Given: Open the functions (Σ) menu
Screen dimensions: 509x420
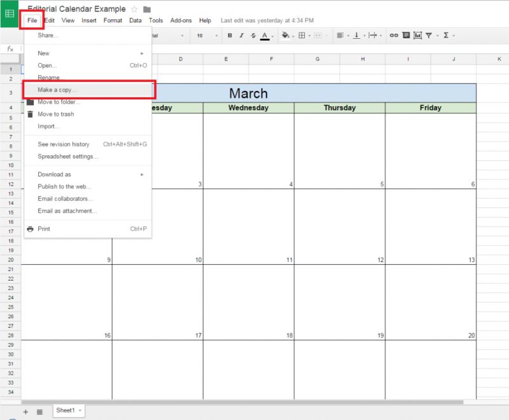Looking at the screenshot, I should (447, 36).
